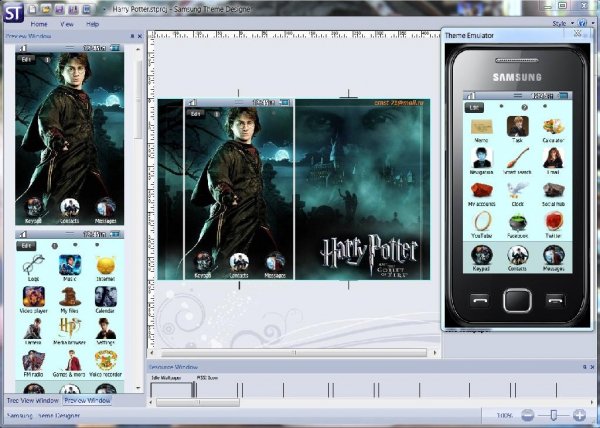Click the Games & more icon in preview
This screenshot has height=428, width=600.
71,360
